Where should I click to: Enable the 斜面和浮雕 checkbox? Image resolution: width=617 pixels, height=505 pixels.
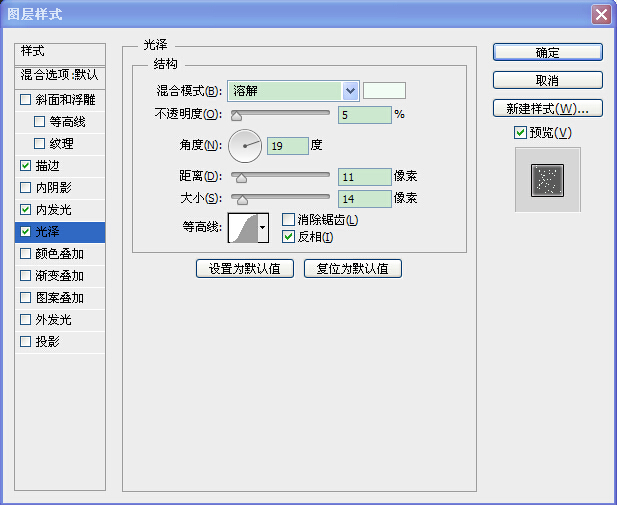(26, 100)
